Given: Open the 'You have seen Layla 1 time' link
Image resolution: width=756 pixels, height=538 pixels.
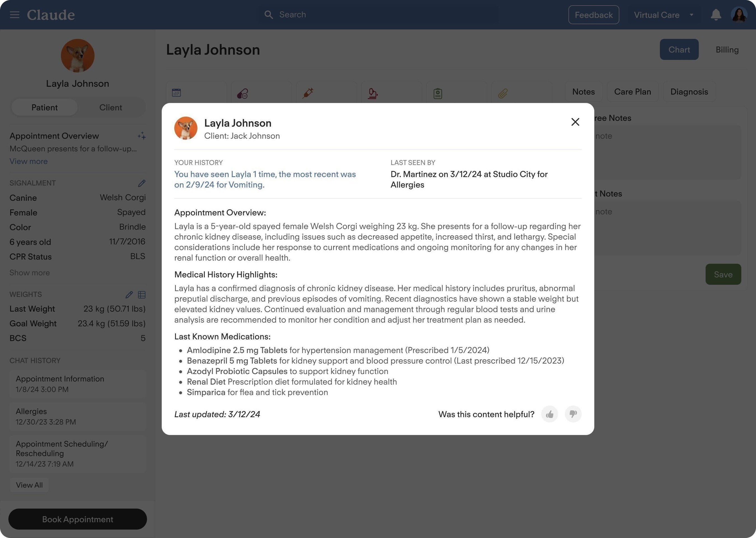Looking at the screenshot, I should (265, 180).
